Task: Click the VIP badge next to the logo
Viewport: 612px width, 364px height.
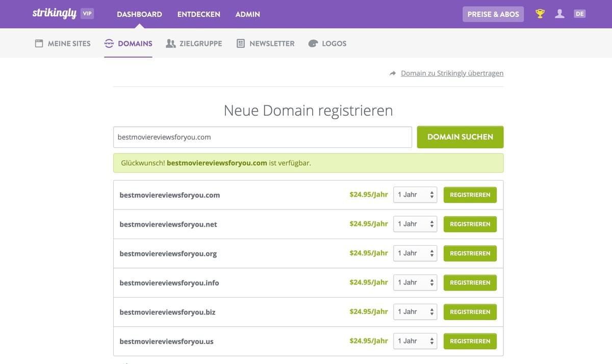Action: [86, 13]
